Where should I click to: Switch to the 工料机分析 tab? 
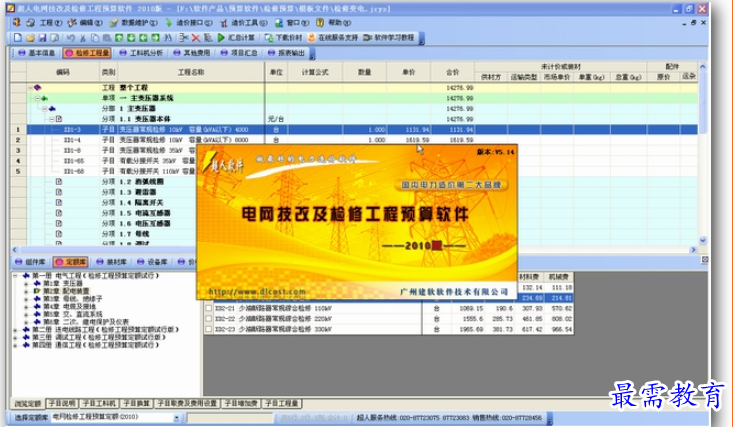click(x=141, y=53)
